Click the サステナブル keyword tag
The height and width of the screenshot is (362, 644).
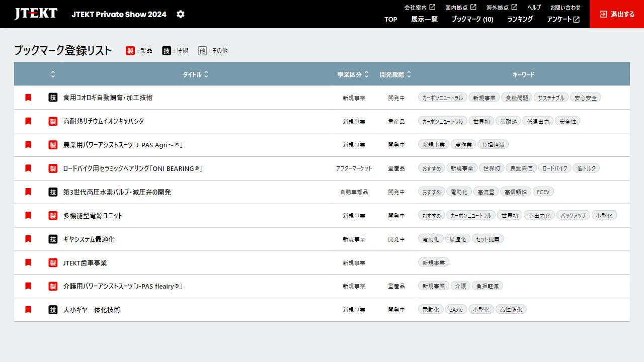point(551,98)
